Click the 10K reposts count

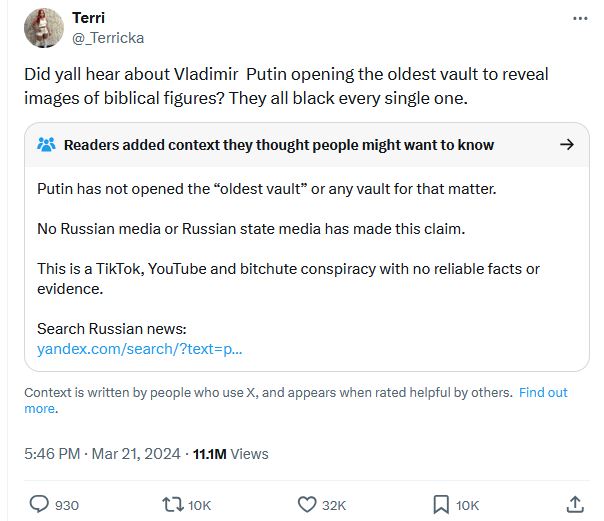click(x=200, y=505)
